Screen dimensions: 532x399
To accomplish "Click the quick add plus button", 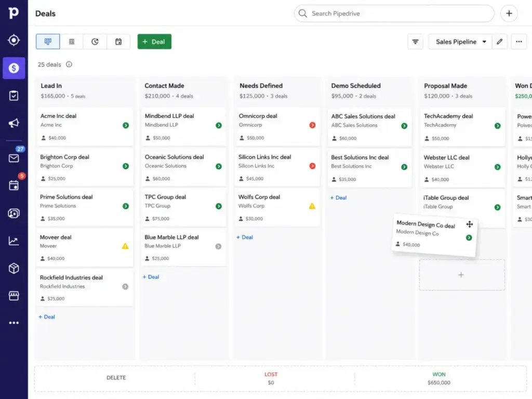I will coord(509,14).
